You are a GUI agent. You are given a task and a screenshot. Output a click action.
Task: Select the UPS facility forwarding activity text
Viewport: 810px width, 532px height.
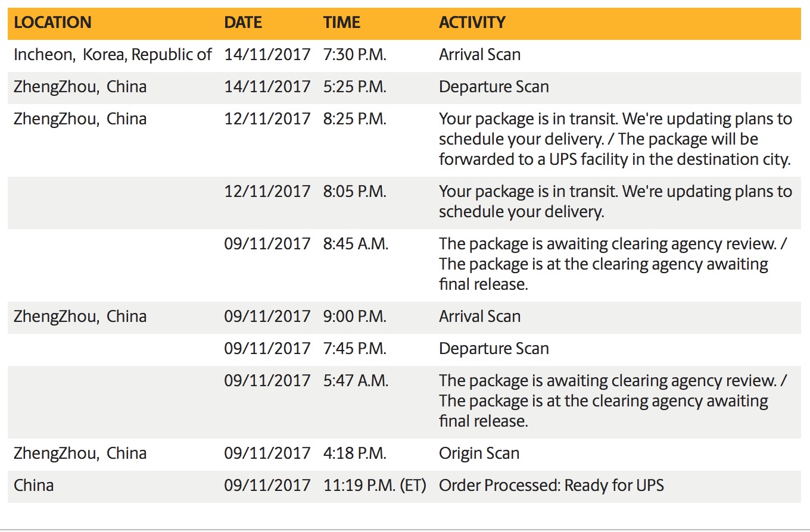tap(615, 139)
